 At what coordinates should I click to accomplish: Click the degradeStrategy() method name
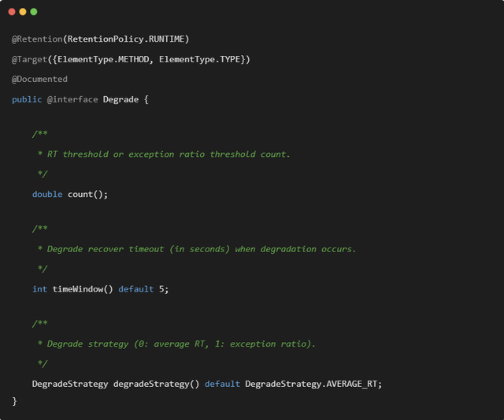coord(156,384)
